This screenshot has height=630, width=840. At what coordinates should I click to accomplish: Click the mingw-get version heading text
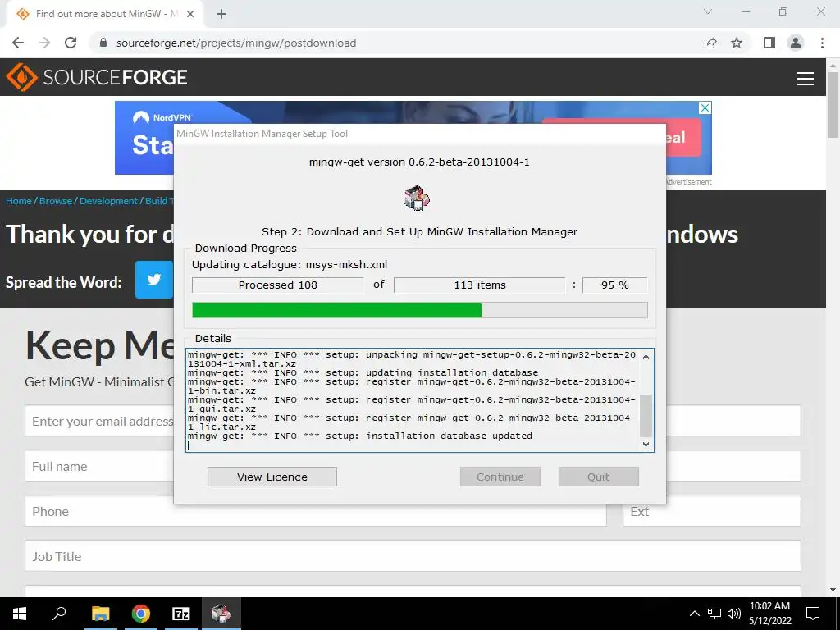click(419, 162)
